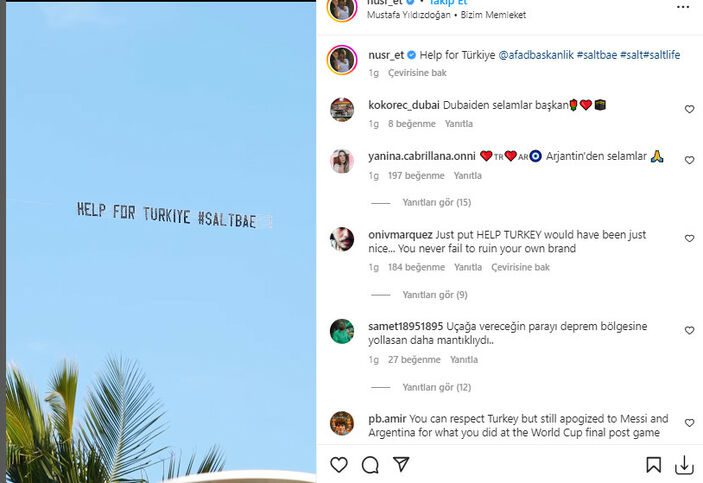Download the post with the download arrow icon

coord(684,465)
